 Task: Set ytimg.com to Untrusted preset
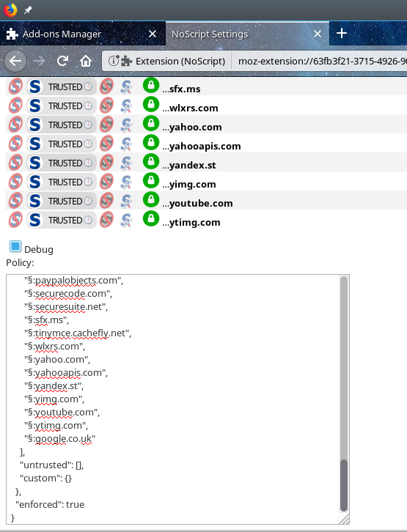[x=106, y=220]
